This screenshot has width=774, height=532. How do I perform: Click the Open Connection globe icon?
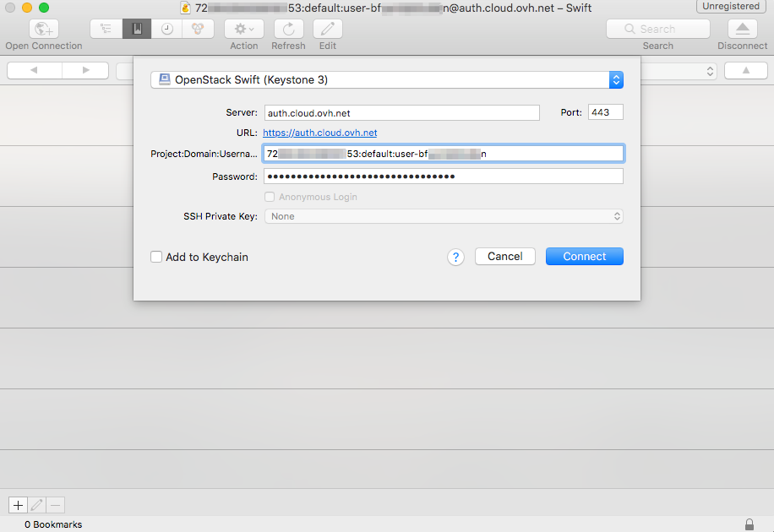pyautogui.click(x=43, y=29)
